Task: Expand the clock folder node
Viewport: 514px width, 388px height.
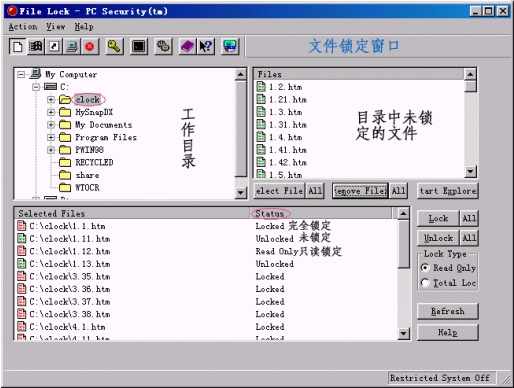Action: 51,100
